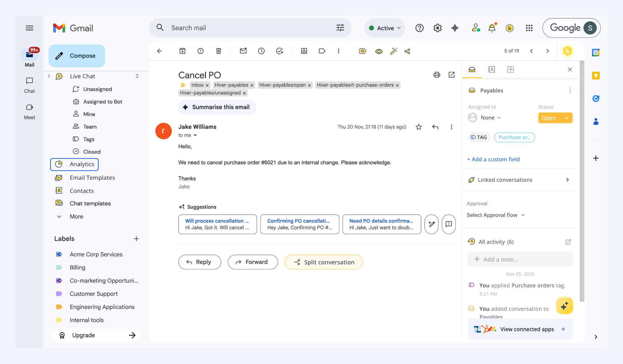Remove the Hiver-payables/unassigned label

pyautogui.click(x=244, y=93)
